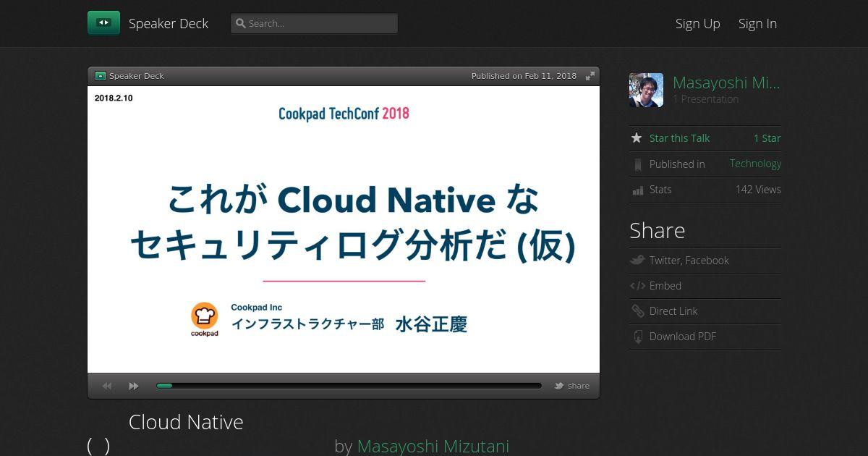Go to the previous slide
This screenshot has width=868, height=456.
tap(107, 386)
